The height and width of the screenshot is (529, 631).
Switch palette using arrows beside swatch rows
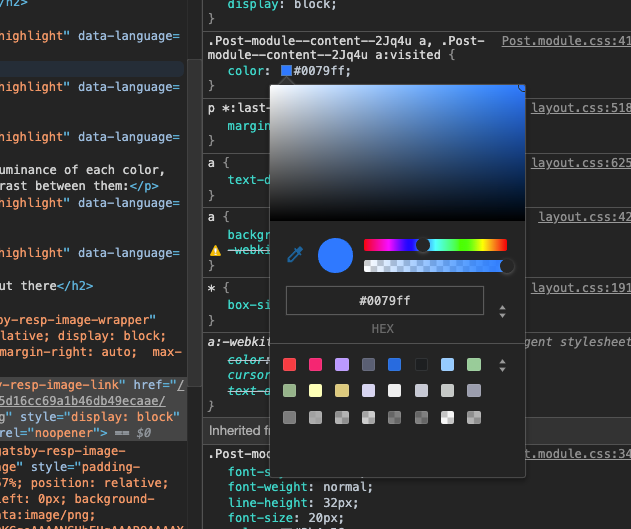pyautogui.click(x=502, y=365)
